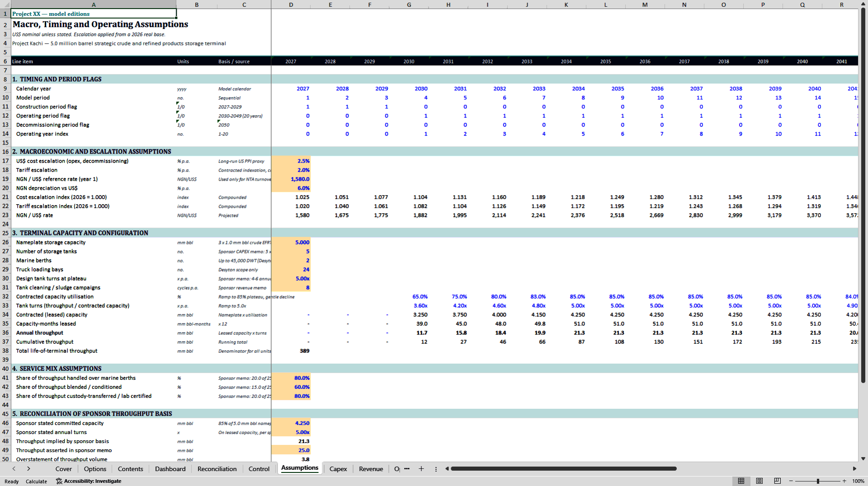This screenshot has width=868, height=486.
Task: Click the horizontal scrollbar thumb
Action: click(563, 469)
